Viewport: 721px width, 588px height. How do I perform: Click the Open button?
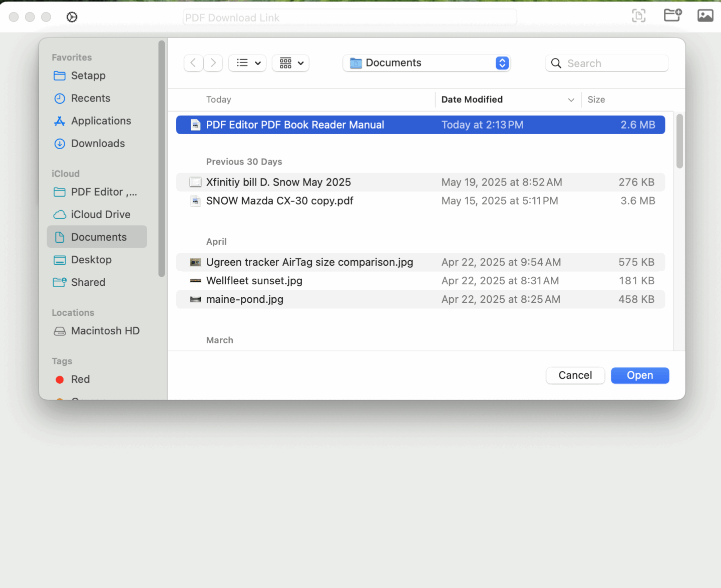coord(639,375)
